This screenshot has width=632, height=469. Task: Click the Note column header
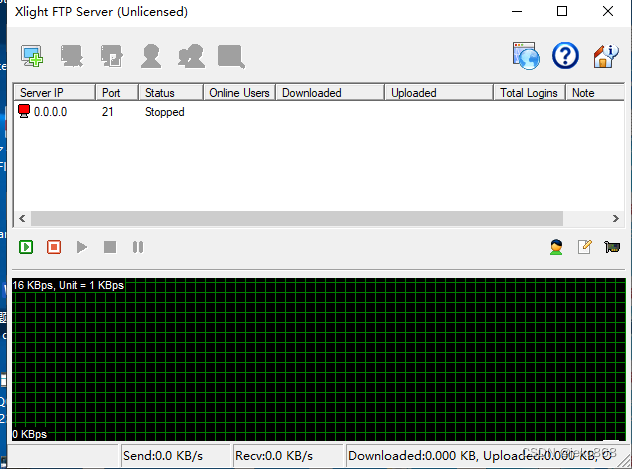pos(595,93)
